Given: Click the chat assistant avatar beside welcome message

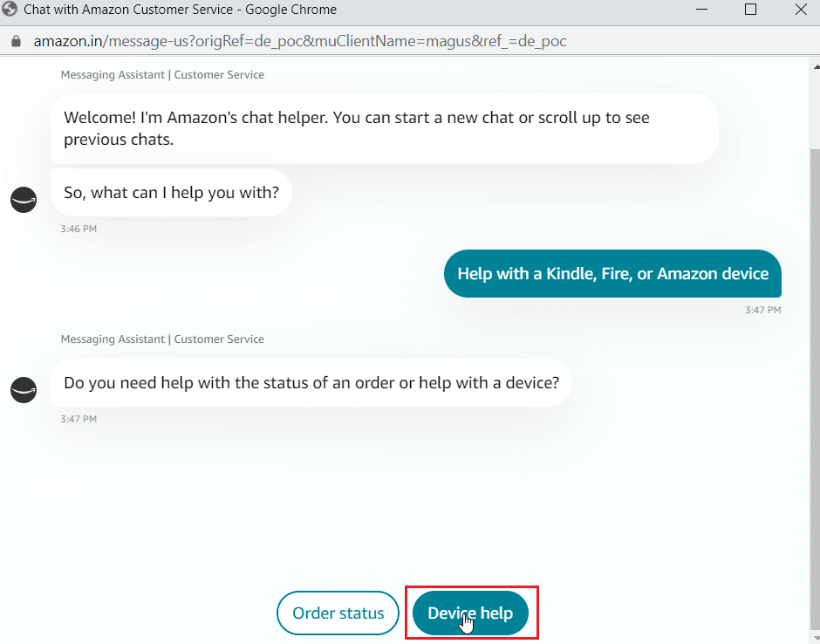Looking at the screenshot, I should [23, 200].
